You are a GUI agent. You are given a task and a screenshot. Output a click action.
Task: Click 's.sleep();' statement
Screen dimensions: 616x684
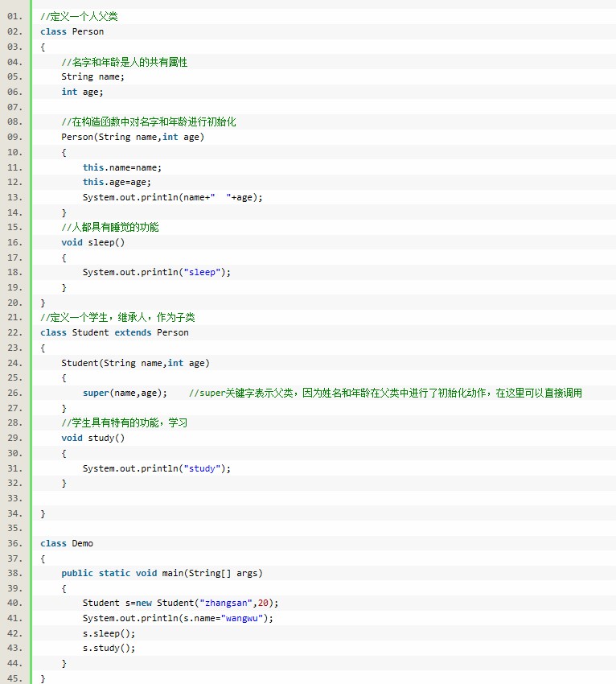pos(109,633)
